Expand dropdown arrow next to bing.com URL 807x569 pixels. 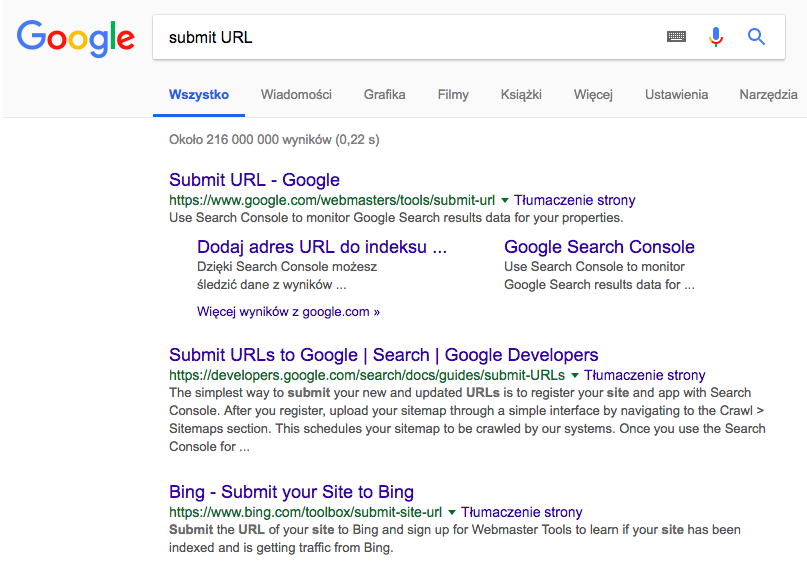click(x=452, y=512)
